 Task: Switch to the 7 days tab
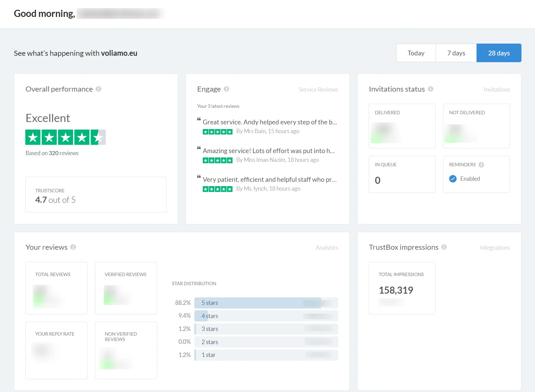coord(456,53)
